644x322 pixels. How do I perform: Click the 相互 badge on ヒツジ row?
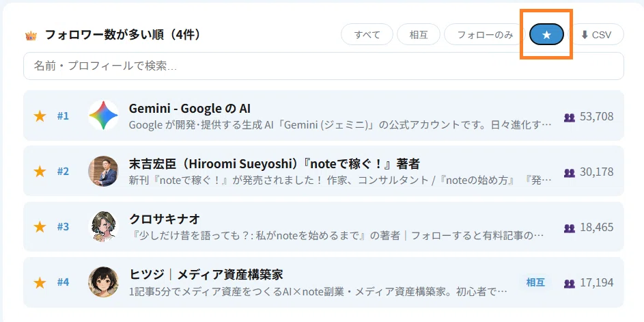click(x=535, y=282)
